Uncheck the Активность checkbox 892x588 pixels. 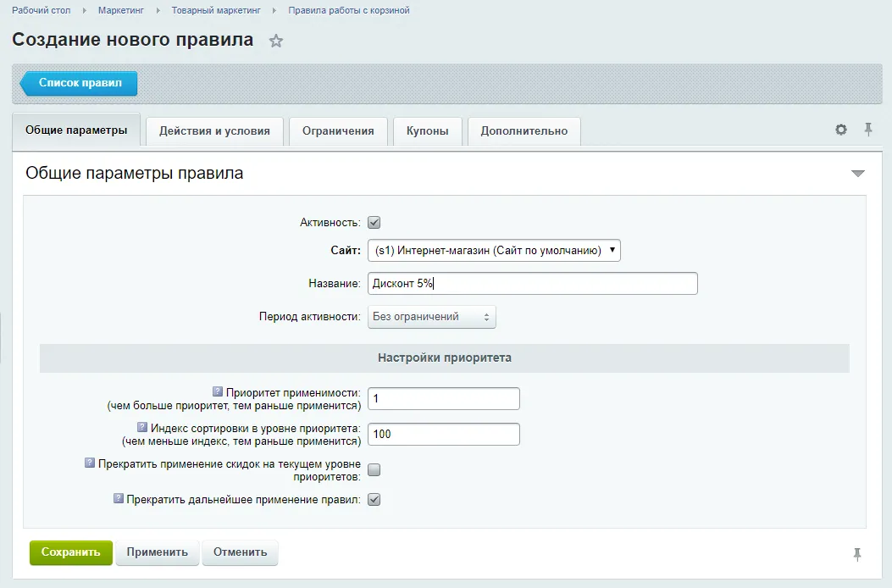(x=372, y=221)
